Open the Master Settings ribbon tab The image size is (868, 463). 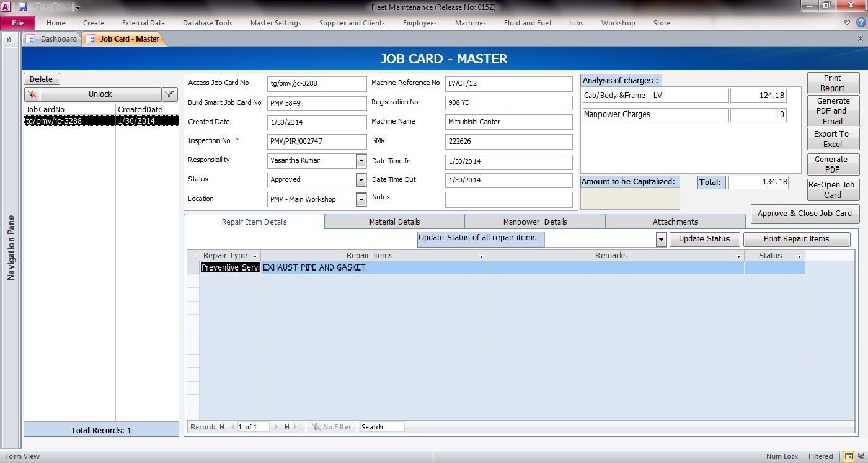276,23
